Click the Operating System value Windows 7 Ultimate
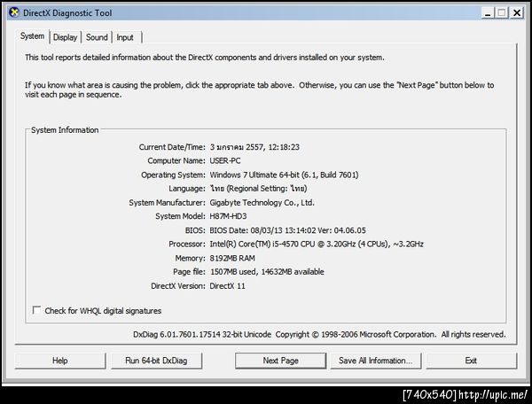Screen dimensions: 532x404 [284, 175]
